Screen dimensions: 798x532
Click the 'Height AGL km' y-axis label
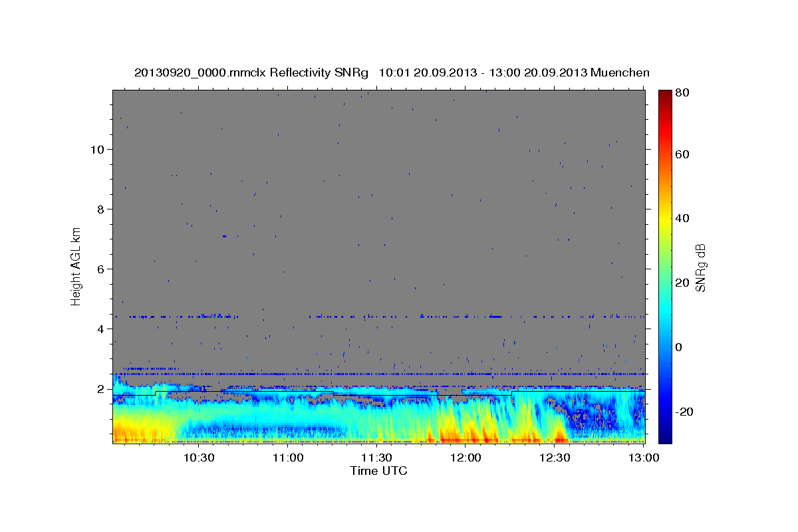[x=76, y=265]
